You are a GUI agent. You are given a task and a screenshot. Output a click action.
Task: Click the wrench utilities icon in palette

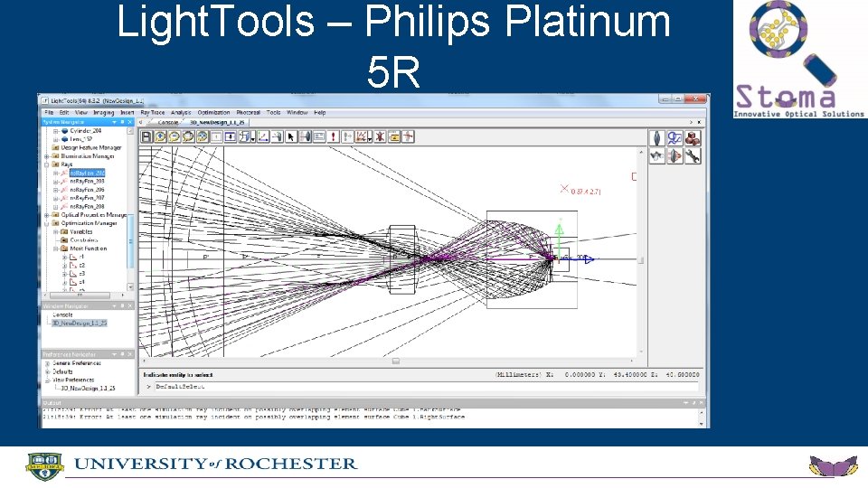point(693,156)
